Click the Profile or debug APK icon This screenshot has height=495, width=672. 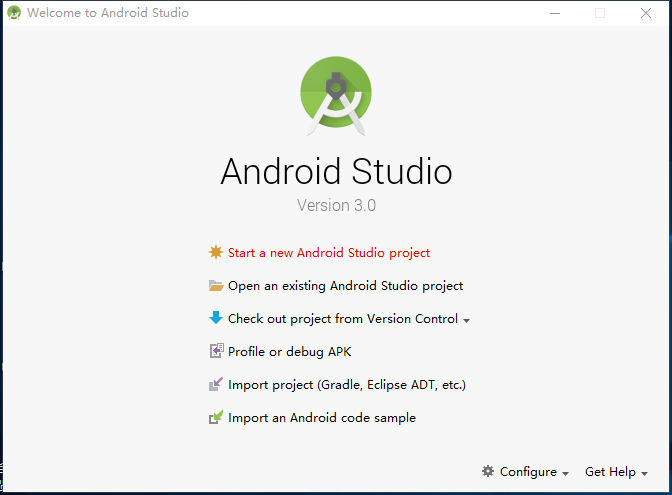tap(216, 351)
